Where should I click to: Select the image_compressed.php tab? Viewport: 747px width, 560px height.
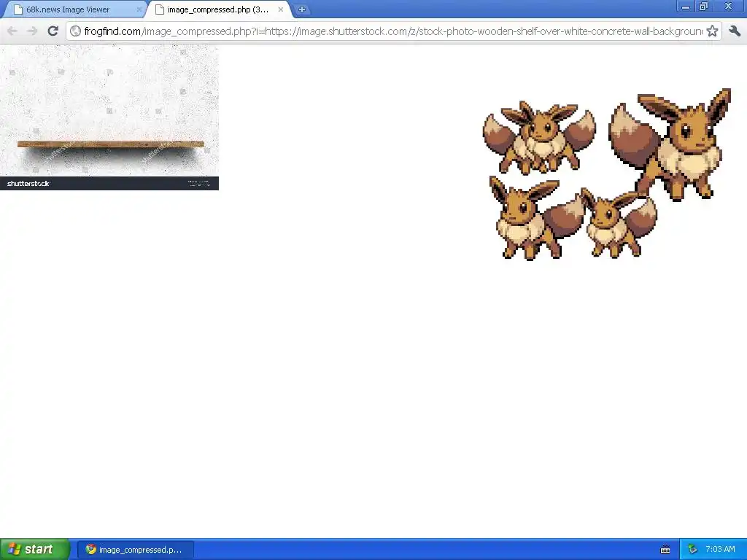218,9
